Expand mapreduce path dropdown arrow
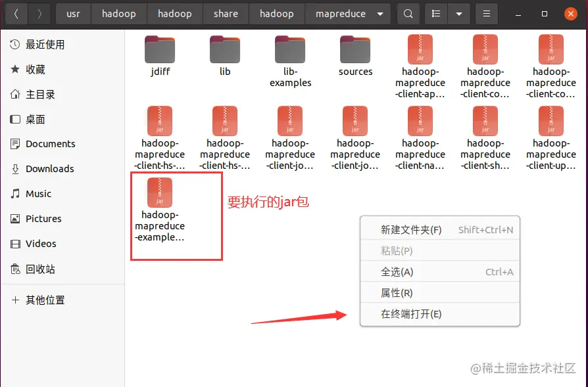Image resolution: width=588 pixels, height=387 pixels. [380, 14]
